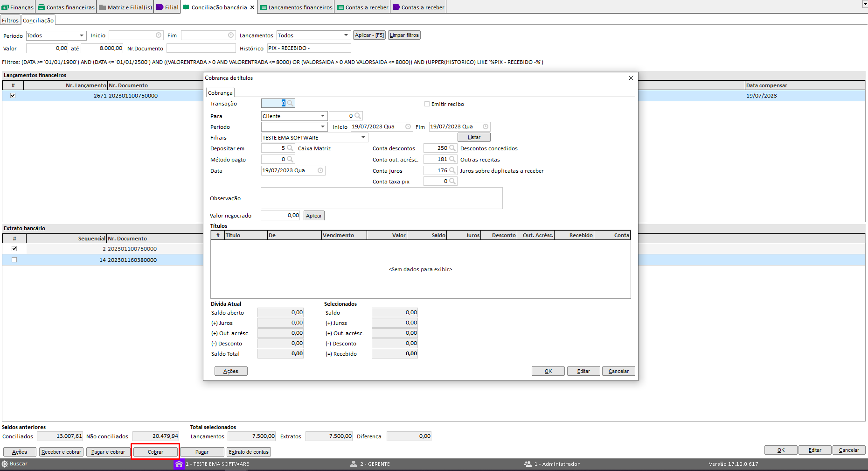Open lookup icon for Conta taxa pix
Image resolution: width=868 pixels, height=471 pixels.
pyautogui.click(x=452, y=181)
